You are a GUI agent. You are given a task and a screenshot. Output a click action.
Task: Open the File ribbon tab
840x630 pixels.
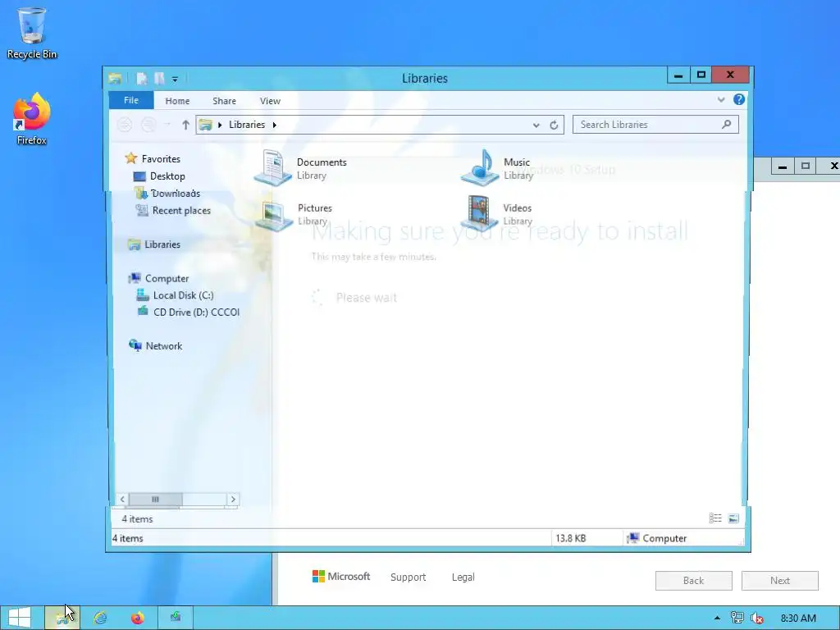pos(131,100)
